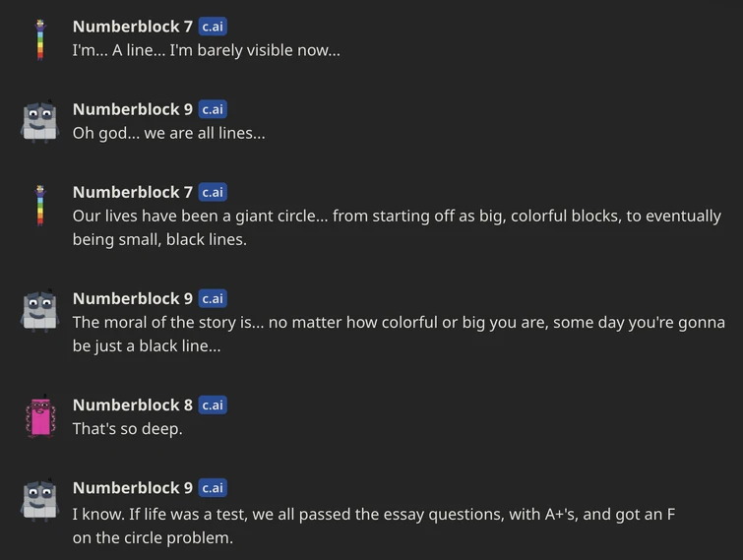Click the "Our lives have been a giant circle" message
Viewport: 743px width, 560px height.
[x=396, y=227]
